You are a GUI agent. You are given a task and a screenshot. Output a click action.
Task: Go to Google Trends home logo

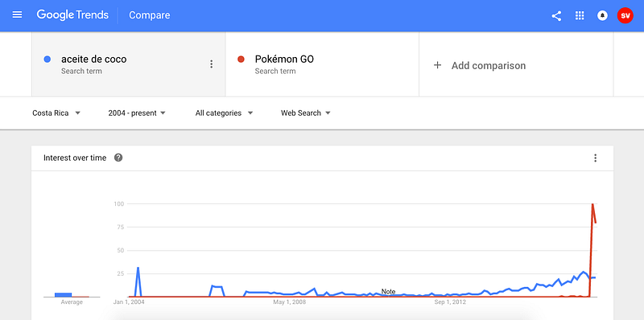tap(72, 15)
